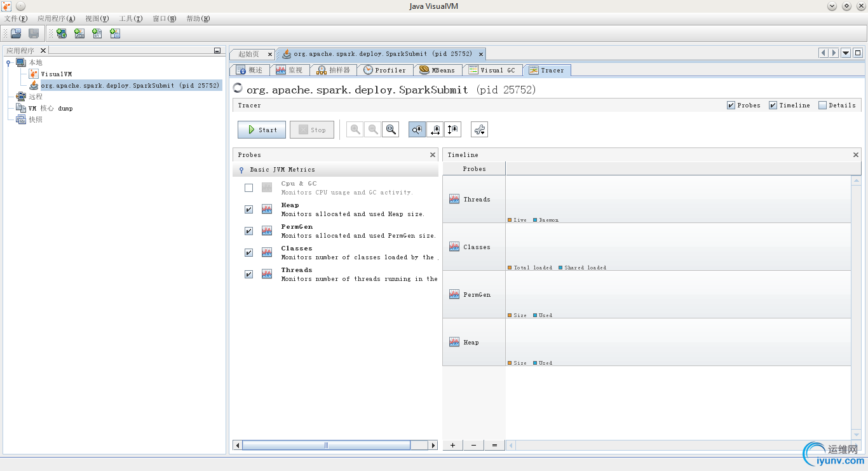This screenshot has width=868, height=471.
Task: Toggle the Probes view checkbox
Action: tap(731, 106)
